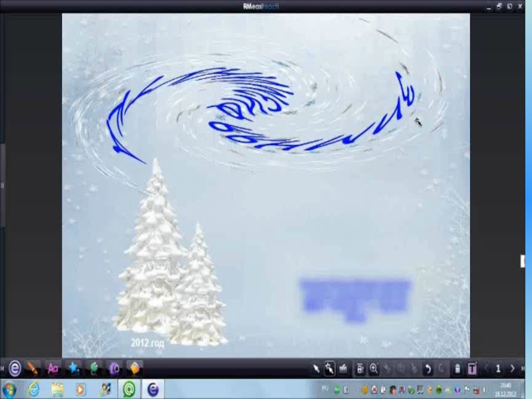
Task: Jump to last page double arrow
Action: (x=523, y=368)
